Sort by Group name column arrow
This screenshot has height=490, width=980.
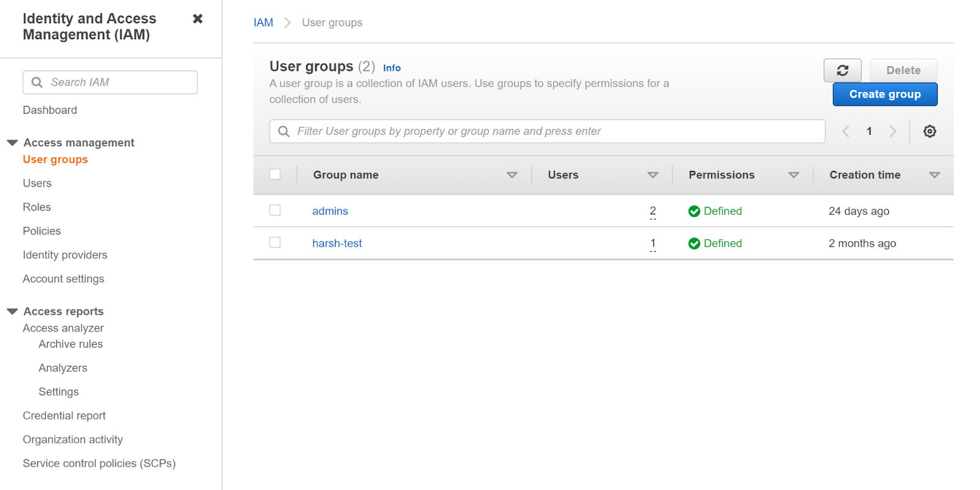coord(511,175)
